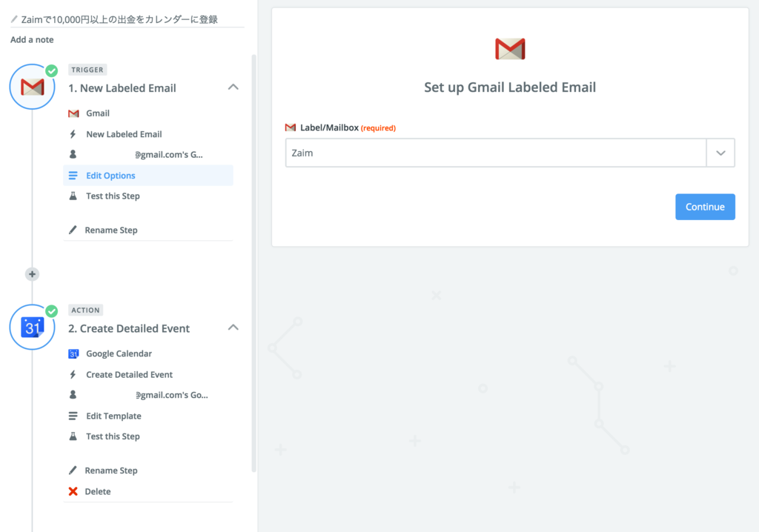Click Add a note link

(x=32, y=40)
